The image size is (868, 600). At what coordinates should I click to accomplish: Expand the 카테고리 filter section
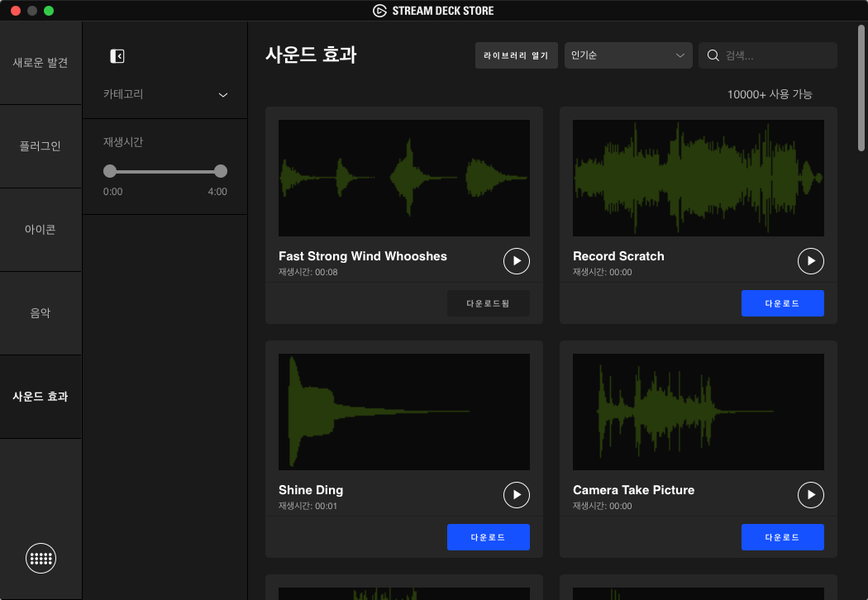(x=165, y=94)
